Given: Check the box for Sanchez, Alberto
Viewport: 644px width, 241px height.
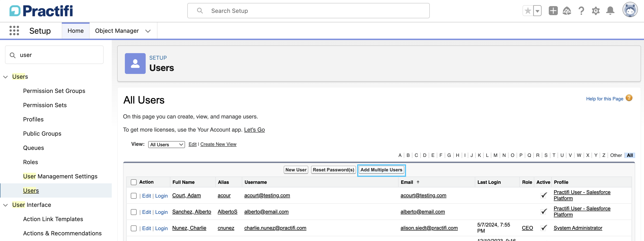Looking at the screenshot, I should pyautogui.click(x=134, y=212).
